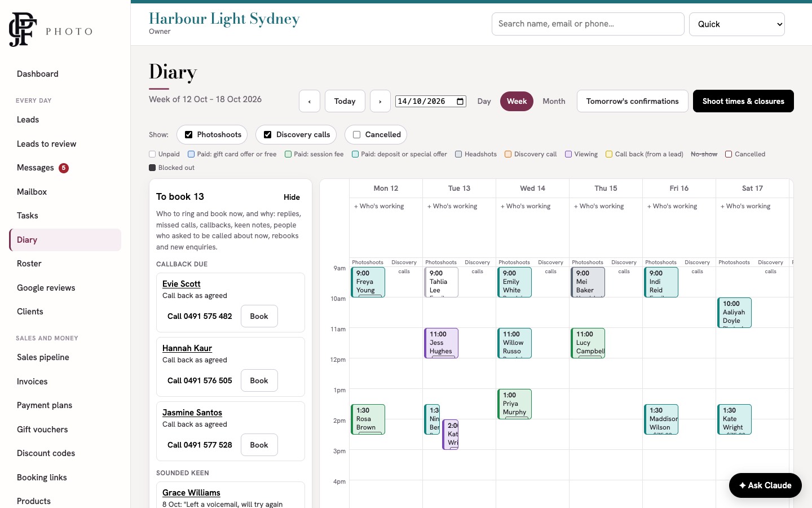Screen dimensions: 812x508
Task: Switch to Day view
Action: pyautogui.click(x=484, y=101)
